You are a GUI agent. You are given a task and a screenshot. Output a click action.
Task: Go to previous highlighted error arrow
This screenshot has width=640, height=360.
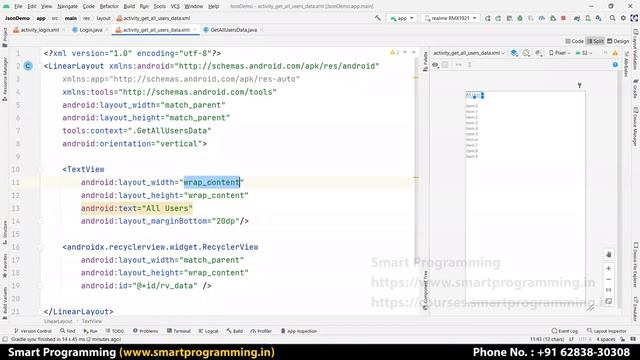(x=405, y=53)
